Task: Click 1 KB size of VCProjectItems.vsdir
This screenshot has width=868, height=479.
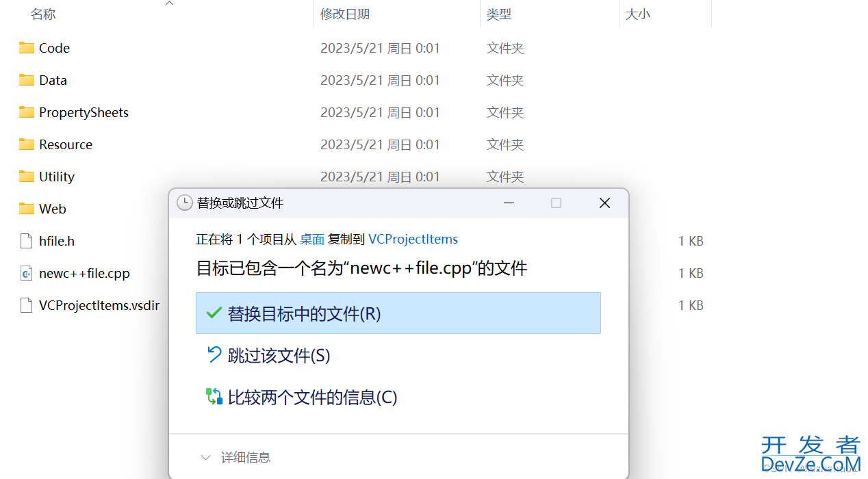Action: point(691,305)
